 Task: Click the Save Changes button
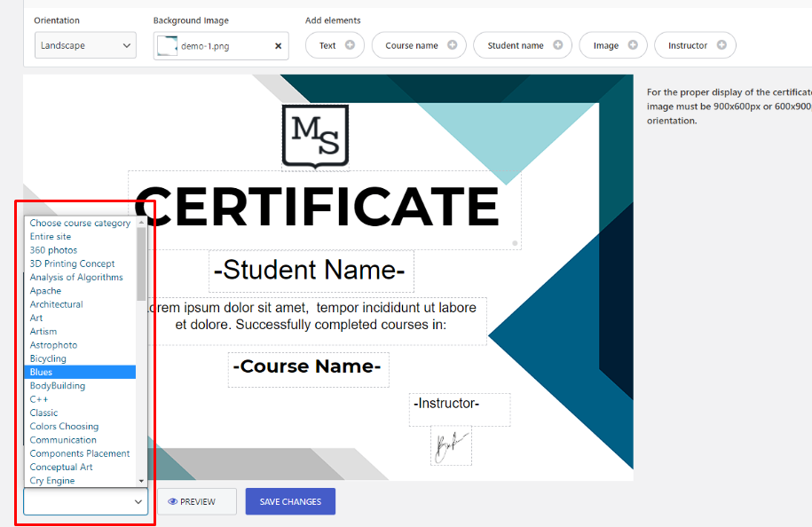290,501
